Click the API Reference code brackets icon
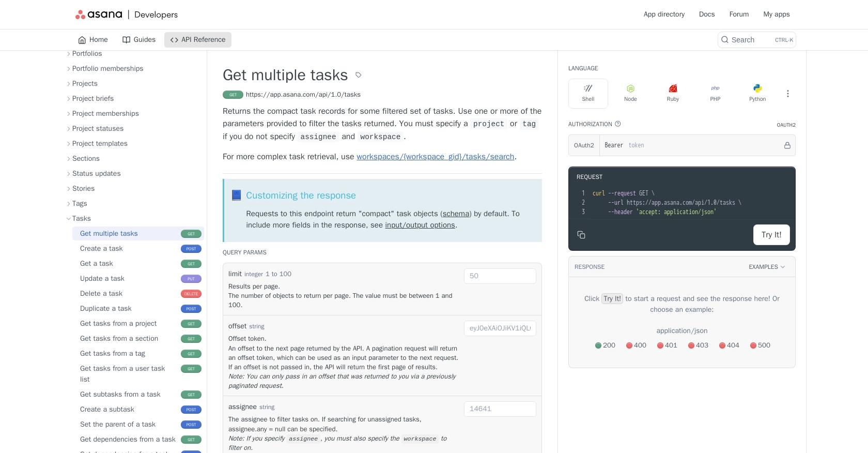Viewport: 868px width, 453px height. (x=174, y=40)
